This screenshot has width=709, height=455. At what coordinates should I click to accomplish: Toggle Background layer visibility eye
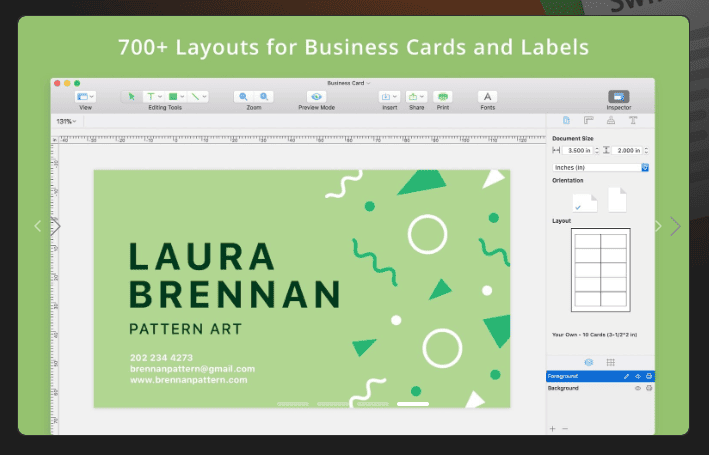click(638, 388)
